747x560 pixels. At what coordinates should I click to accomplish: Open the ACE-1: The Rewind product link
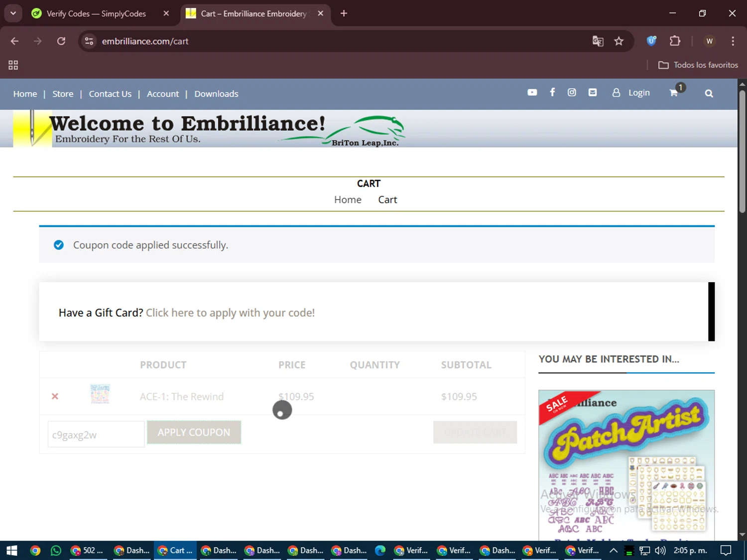[181, 397]
